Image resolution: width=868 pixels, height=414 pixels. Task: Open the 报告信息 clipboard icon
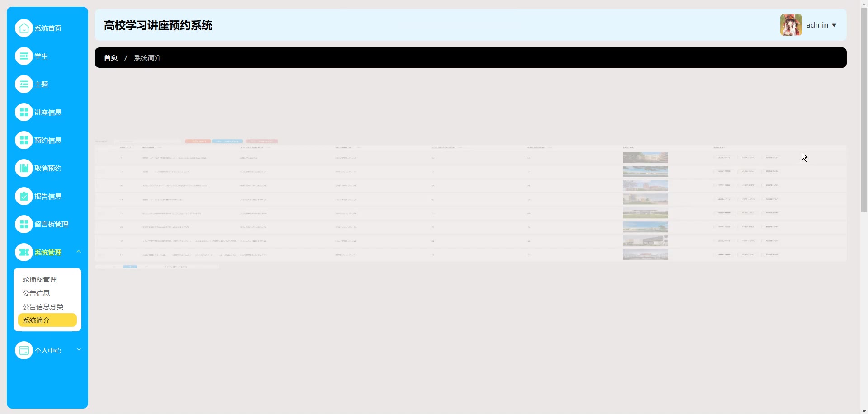(24, 196)
